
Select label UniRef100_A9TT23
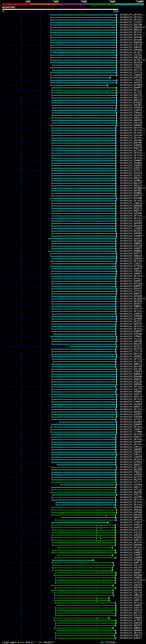[x=131, y=70]
